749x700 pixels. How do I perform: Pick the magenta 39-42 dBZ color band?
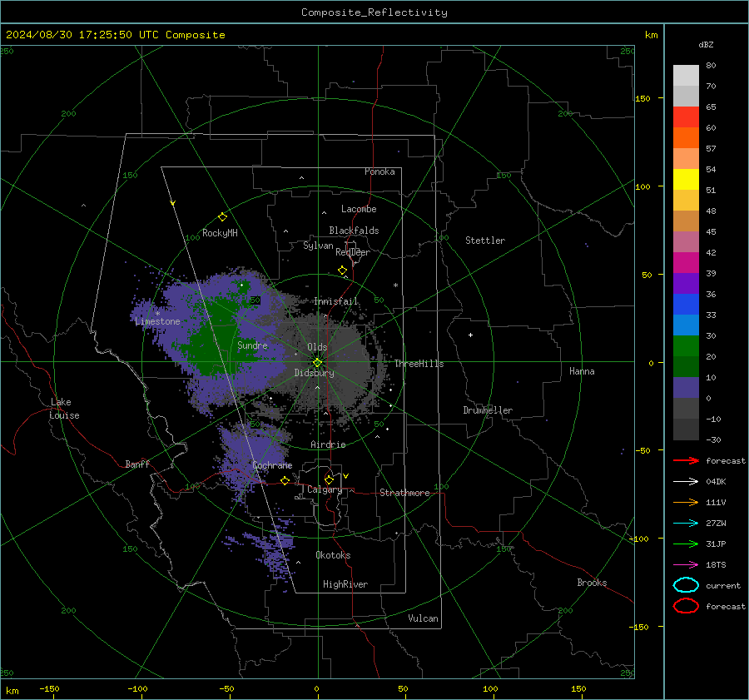point(686,263)
